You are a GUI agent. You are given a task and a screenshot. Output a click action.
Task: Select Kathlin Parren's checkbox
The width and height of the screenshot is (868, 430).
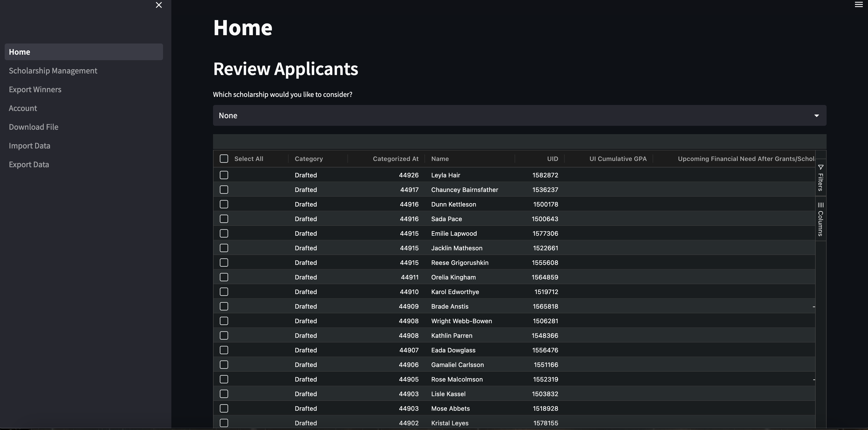(224, 336)
